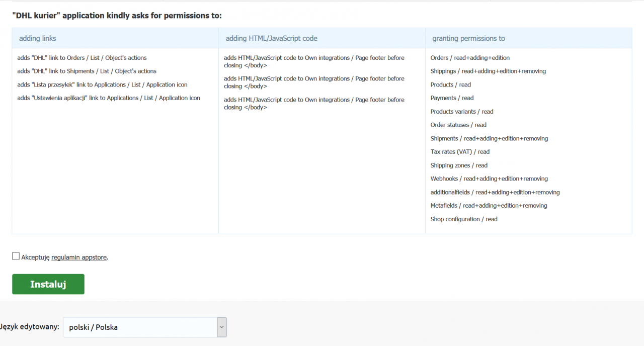Screen dimensions: 644x346
Task: Click the "Order statuses / read" permission
Action: pyautogui.click(x=458, y=125)
